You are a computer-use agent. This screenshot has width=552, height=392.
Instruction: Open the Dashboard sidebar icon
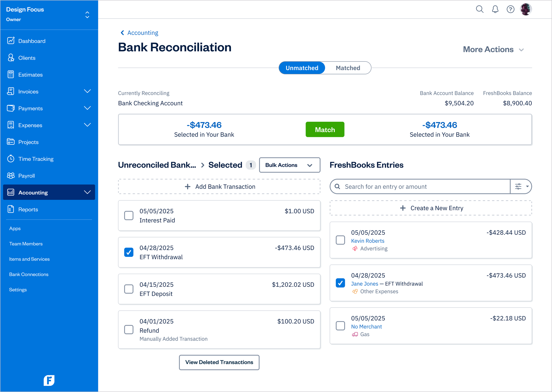point(11,41)
